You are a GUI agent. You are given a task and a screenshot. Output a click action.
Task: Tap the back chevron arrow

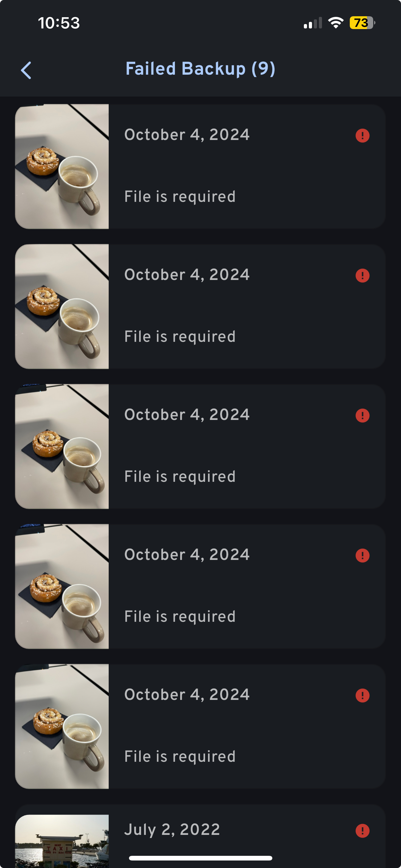coord(26,70)
